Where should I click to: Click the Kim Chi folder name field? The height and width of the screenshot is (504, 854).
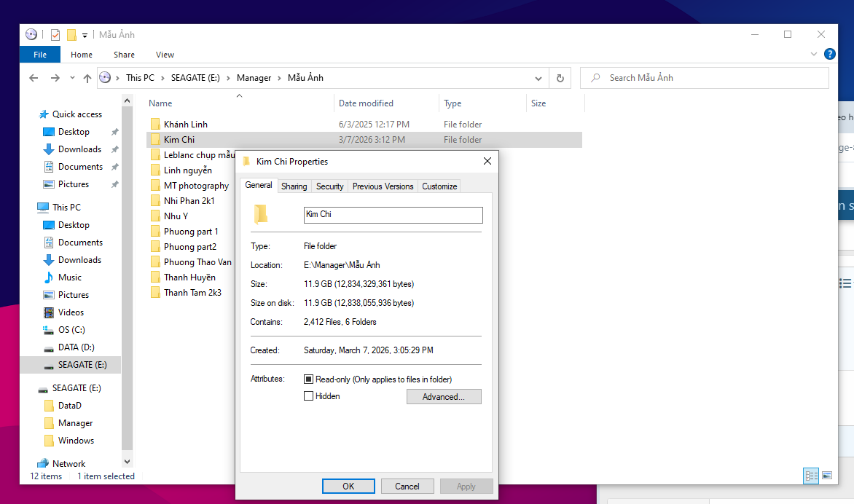point(393,215)
